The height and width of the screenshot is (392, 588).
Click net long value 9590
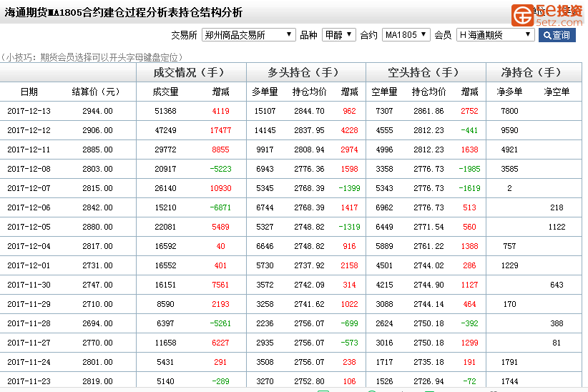[509, 130]
